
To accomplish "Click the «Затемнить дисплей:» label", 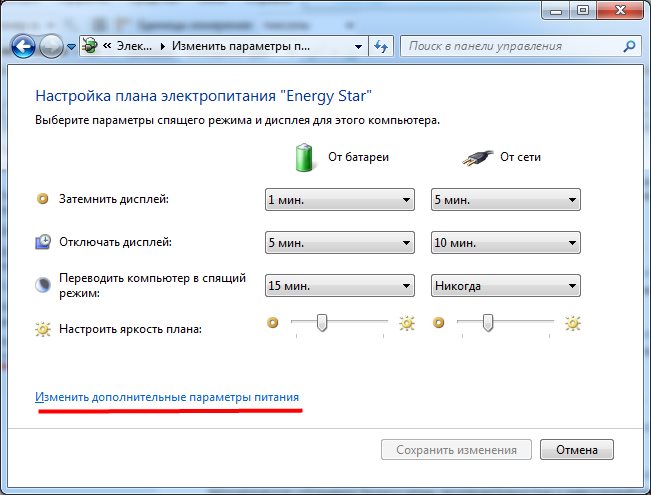I will (114, 199).
